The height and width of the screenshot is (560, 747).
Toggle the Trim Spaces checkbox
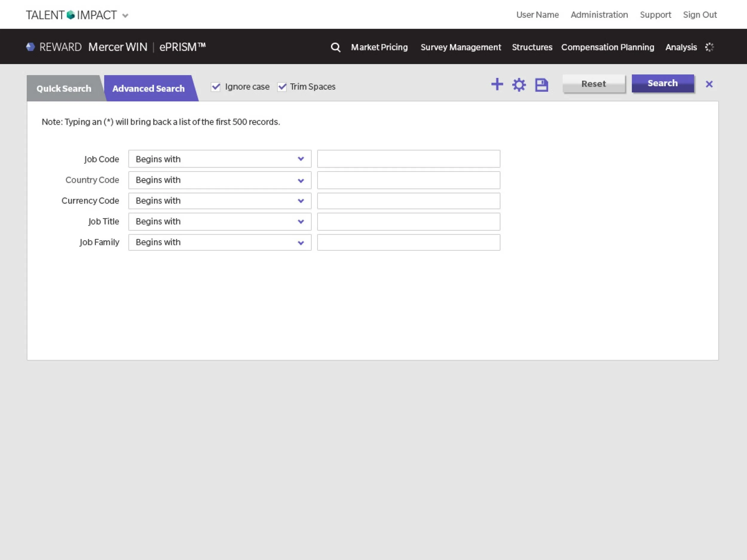click(x=282, y=87)
